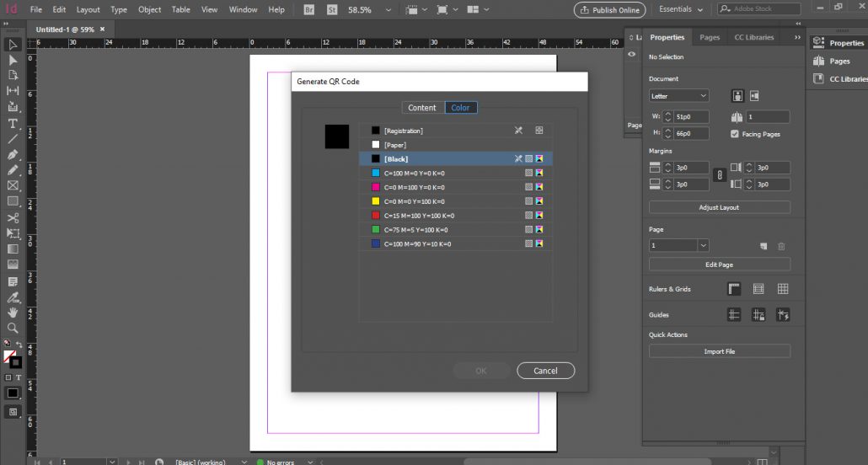The image size is (868, 465).
Task: Switch to Pages tab in panel
Action: (x=710, y=37)
